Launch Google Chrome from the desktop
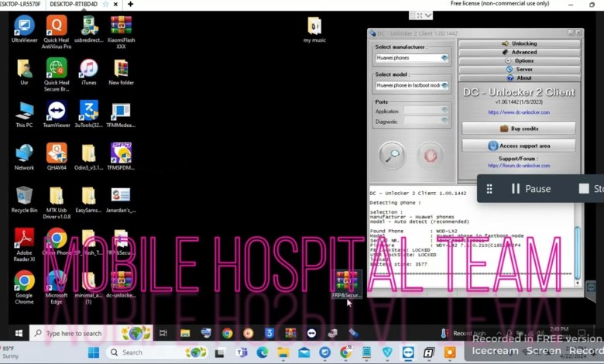 tap(24, 283)
